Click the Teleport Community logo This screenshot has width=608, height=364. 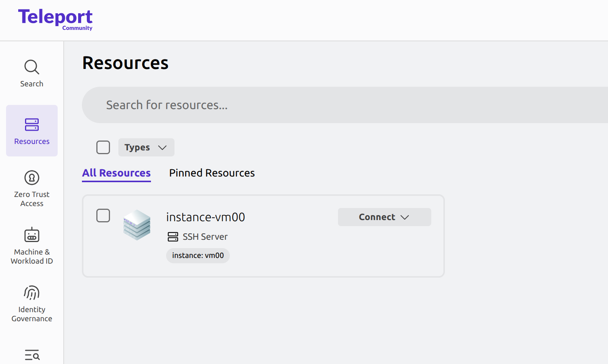coord(55,19)
